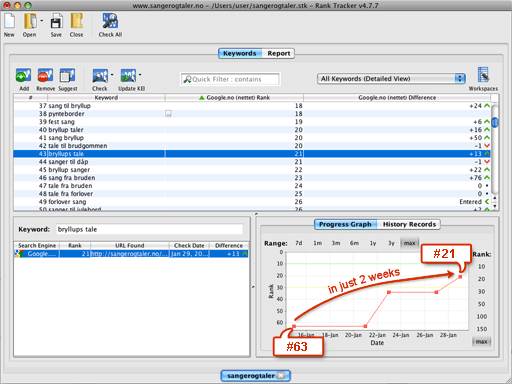Select keyword row 'pynteborder'
Screen dimensions: 512x384
(x=252, y=114)
